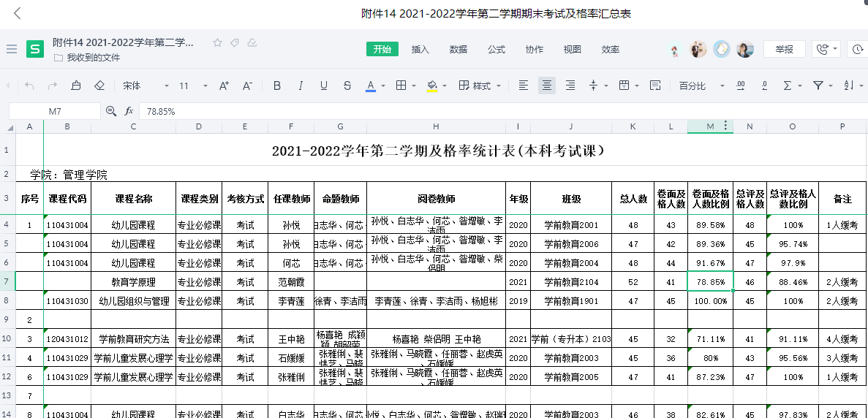Switch to the 开始 tab
The width and height of the screenshot is (868, 418).
[382, 49]
